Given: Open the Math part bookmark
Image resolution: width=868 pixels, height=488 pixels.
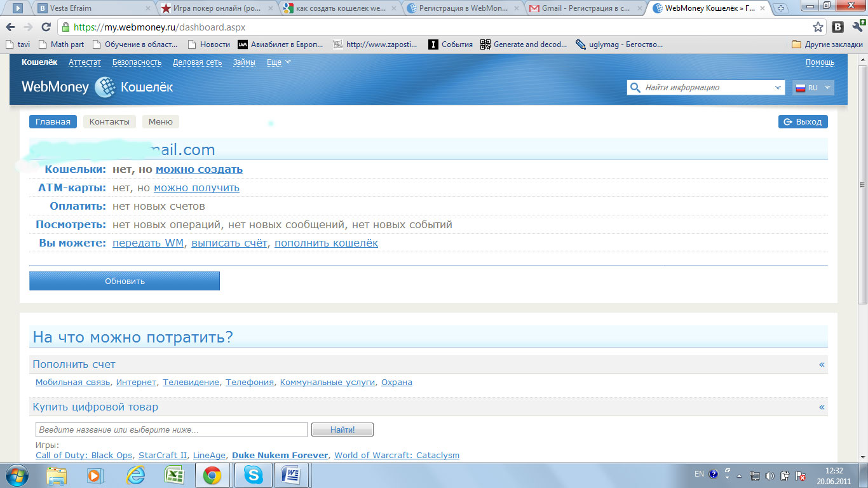Looking at the screenshot, I should click(61, 44).
